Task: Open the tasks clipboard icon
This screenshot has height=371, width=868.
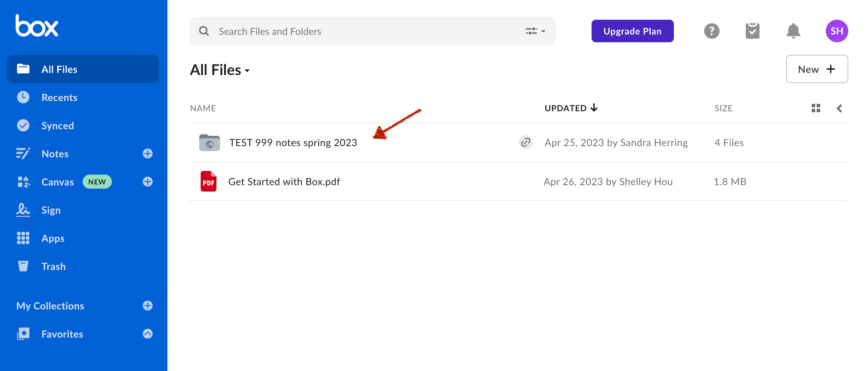Action: tap(752, 31)
